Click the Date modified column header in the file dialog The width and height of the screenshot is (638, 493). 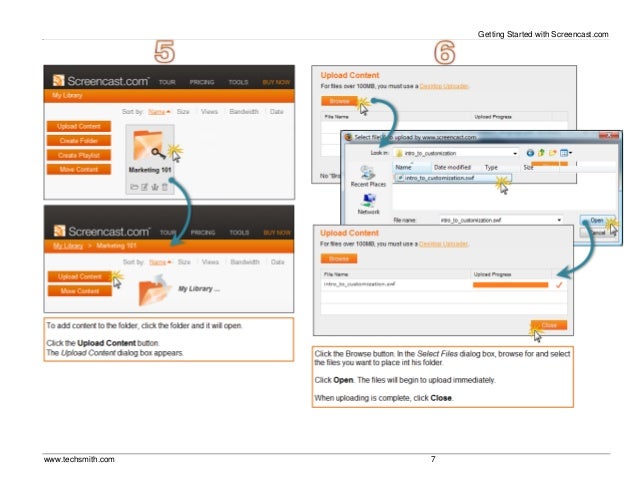click(x=452, y=168)
